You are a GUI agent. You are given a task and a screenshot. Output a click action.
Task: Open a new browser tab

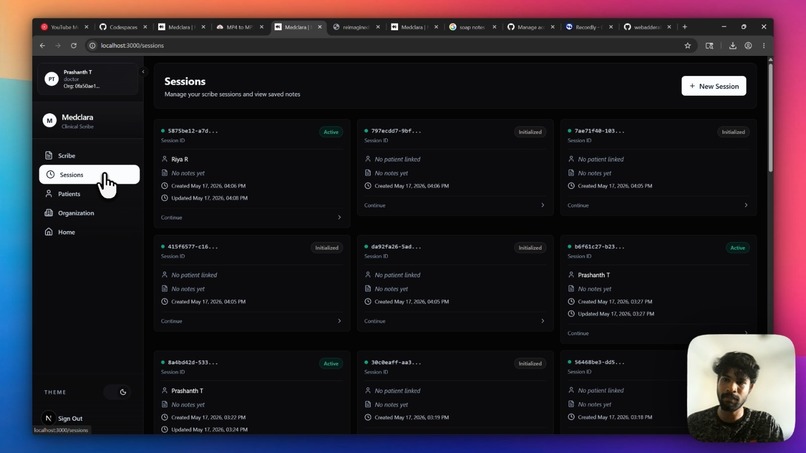[685, 27]
